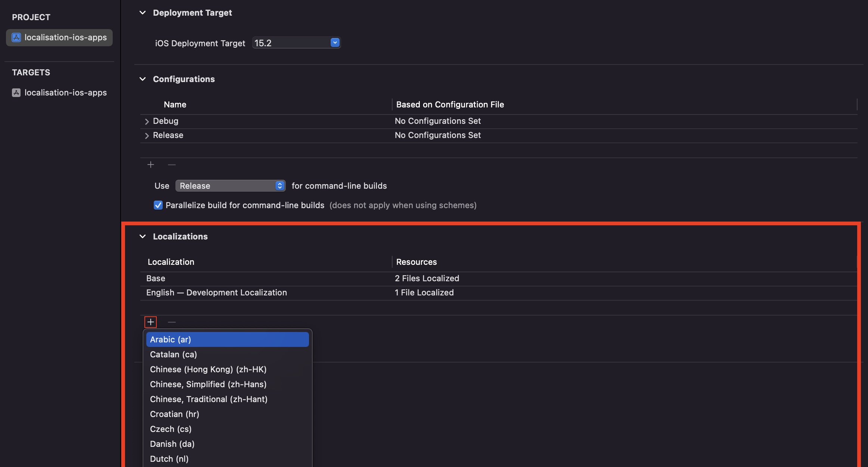Select English — Development Localization row

(x=499, y=293)
